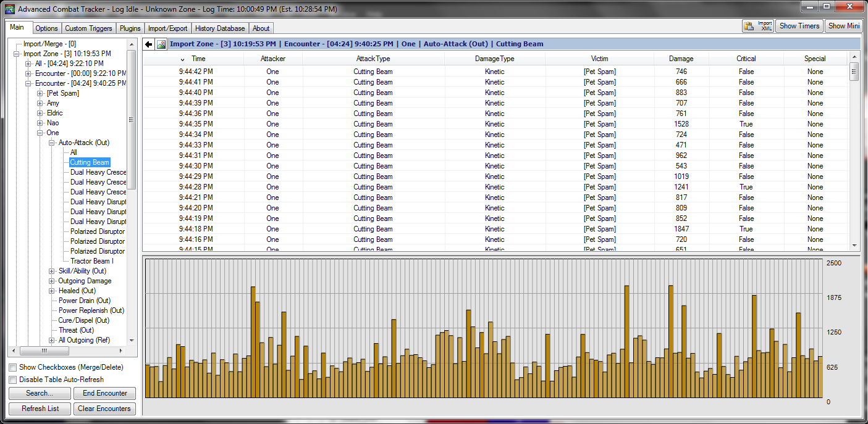Click the back arrow icon above the table

coord(149,44)
